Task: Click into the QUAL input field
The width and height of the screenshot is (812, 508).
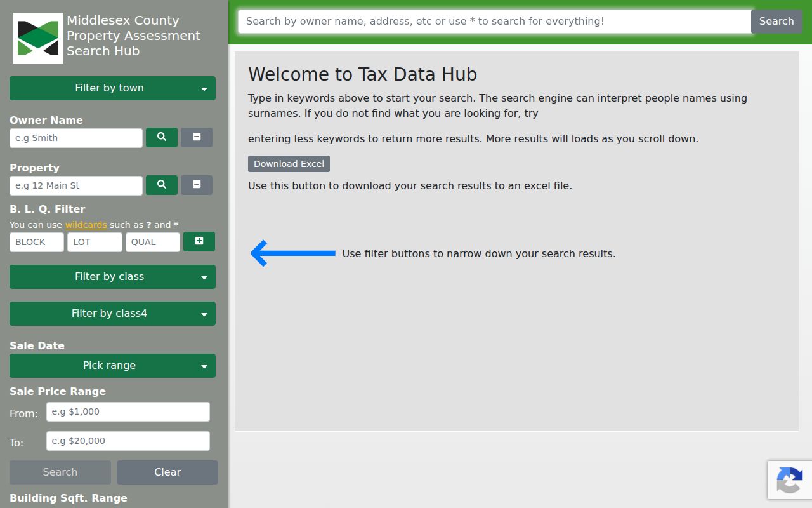Action: [x=153, y=242]
